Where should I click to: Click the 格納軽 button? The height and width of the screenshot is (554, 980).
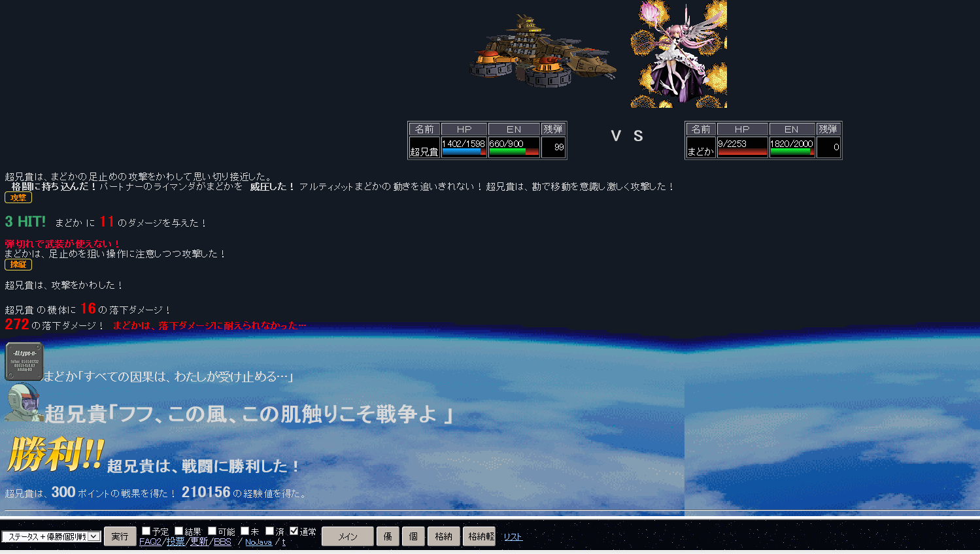(479, 536)
